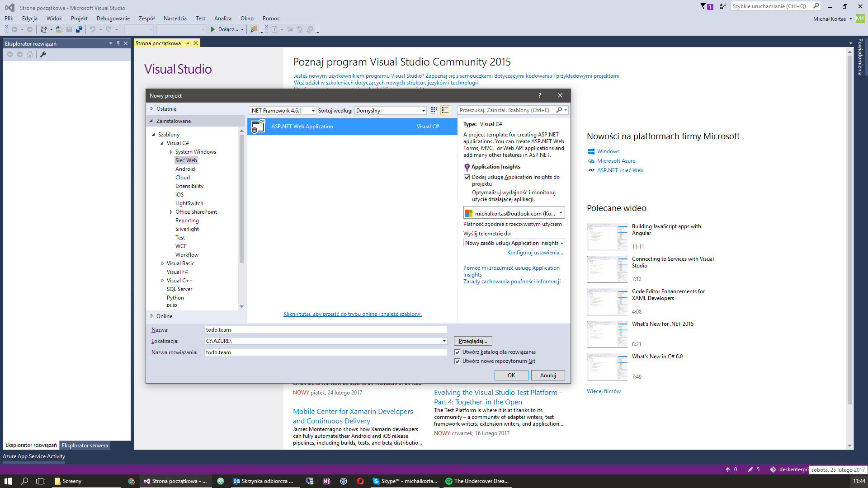Viewport: 868px width, 488px height.
Task: Click the Przeglądaj... button
Action: [x=473, y=341]
